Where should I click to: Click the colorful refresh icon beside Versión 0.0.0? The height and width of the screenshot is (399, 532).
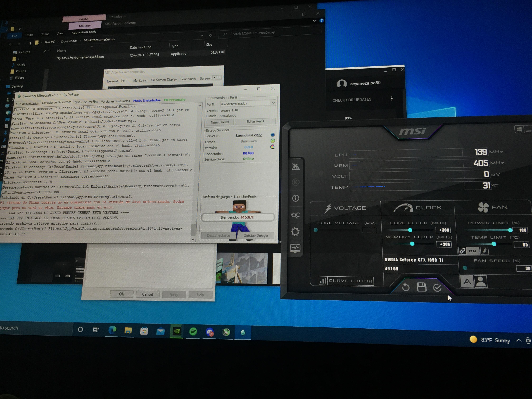click(x=272, y=146)
